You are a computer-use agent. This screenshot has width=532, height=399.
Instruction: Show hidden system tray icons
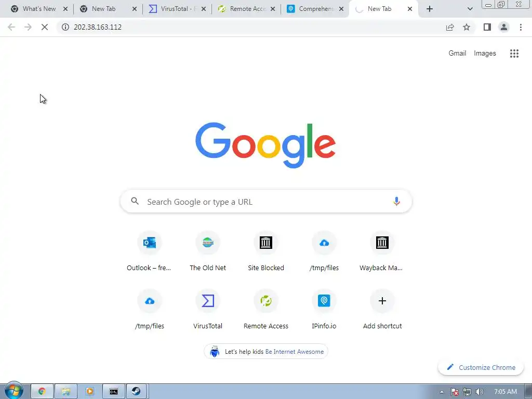click(442, 392)
